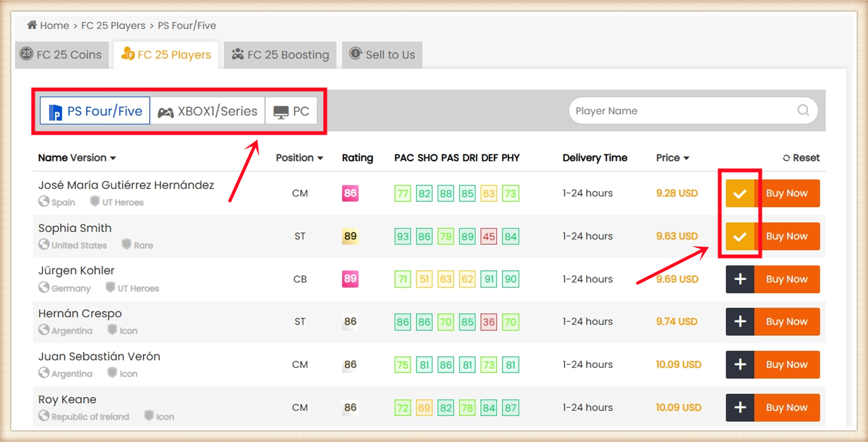
Task: Click Hernán Crespo's DEF 36 stat box
Action: click(x=489, y=322)
